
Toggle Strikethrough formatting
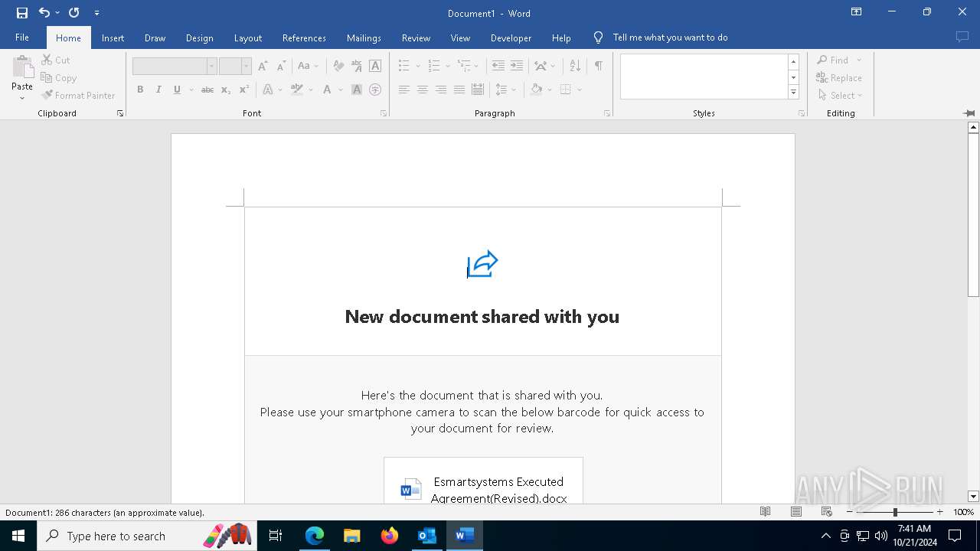[207, 90]
